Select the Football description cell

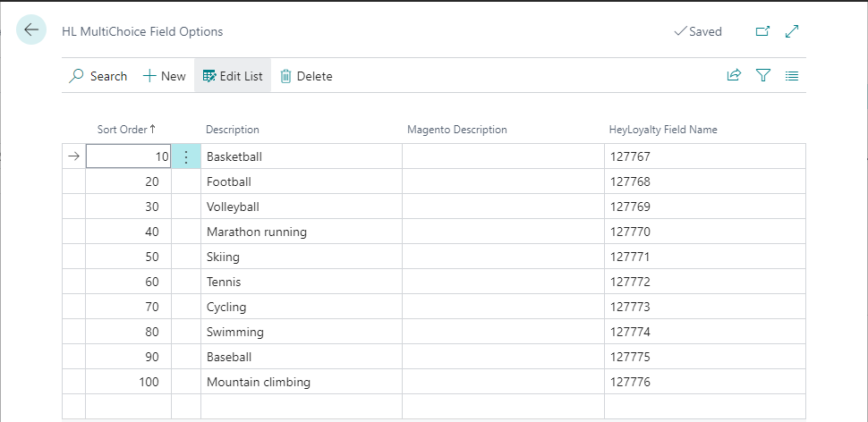point(302,181)
